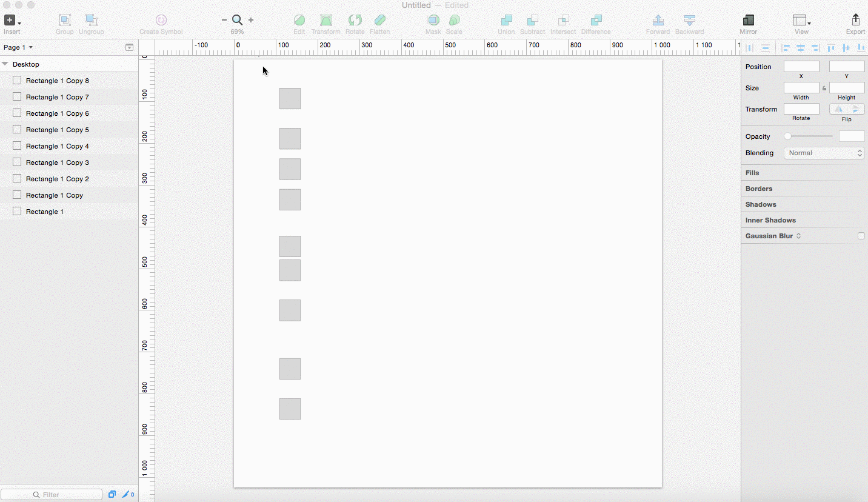Toggle the pages list icon
The width and height of the screenshot is (868, 502).
[x=129, y=47]
